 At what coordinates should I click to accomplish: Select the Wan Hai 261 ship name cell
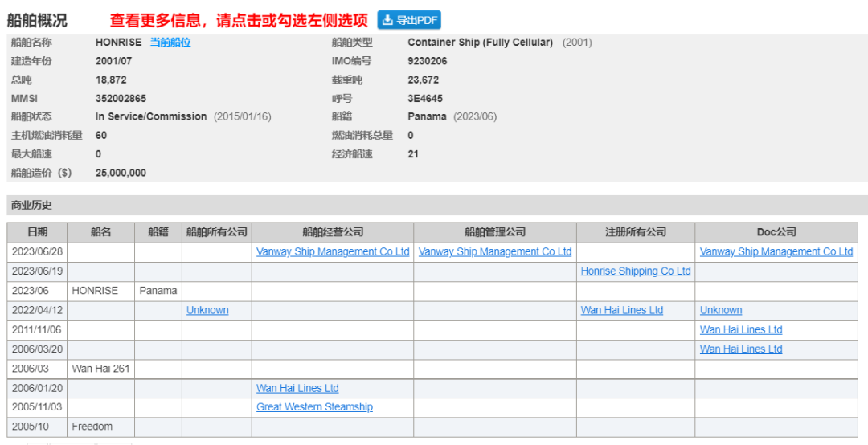coord(100,369)
